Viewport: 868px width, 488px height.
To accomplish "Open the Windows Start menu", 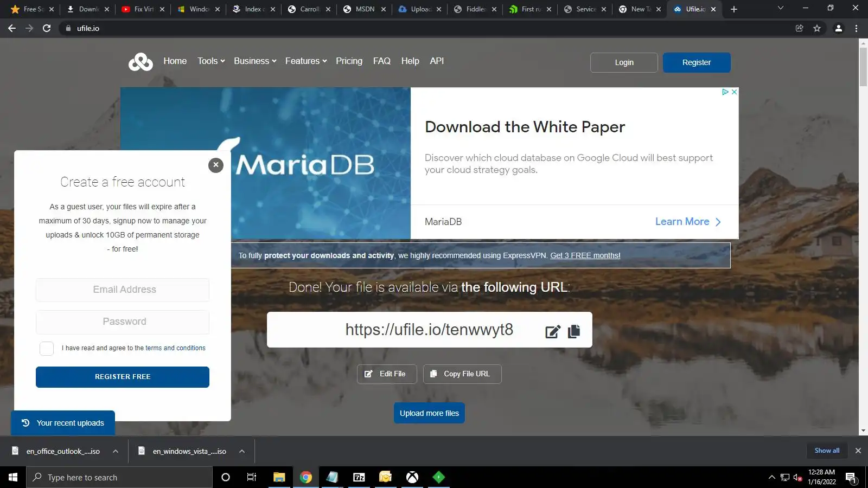I will pos(13,477).
